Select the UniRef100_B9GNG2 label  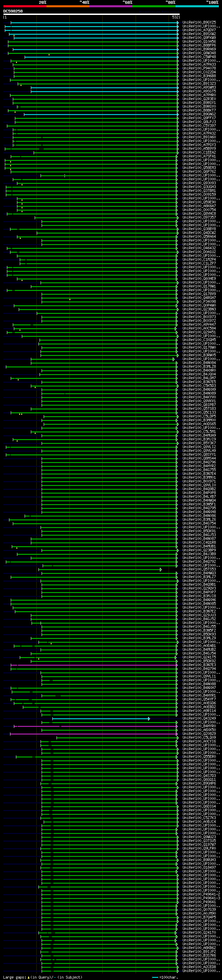tap(199, 114)
